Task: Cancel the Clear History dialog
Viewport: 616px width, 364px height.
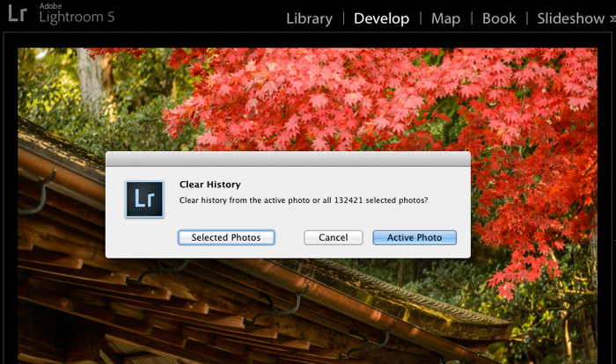Action: [334, 237]
